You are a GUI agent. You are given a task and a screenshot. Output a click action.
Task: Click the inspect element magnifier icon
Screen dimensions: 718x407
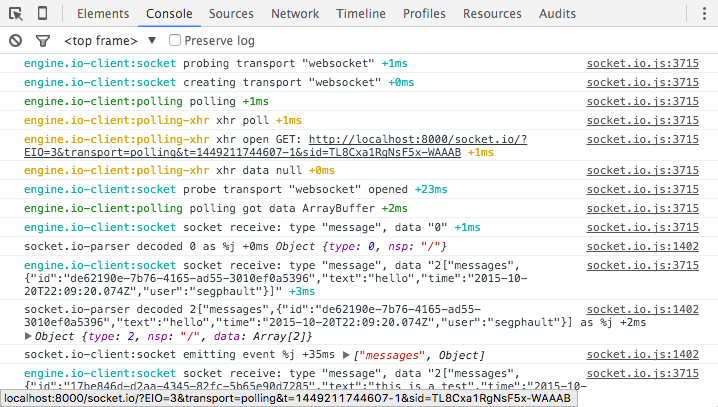coord(15,14)
